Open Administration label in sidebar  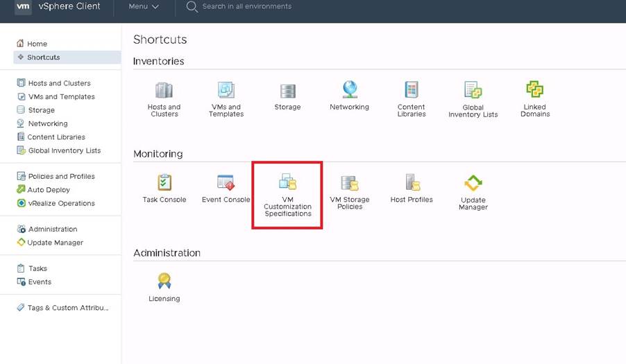point(53,229)
